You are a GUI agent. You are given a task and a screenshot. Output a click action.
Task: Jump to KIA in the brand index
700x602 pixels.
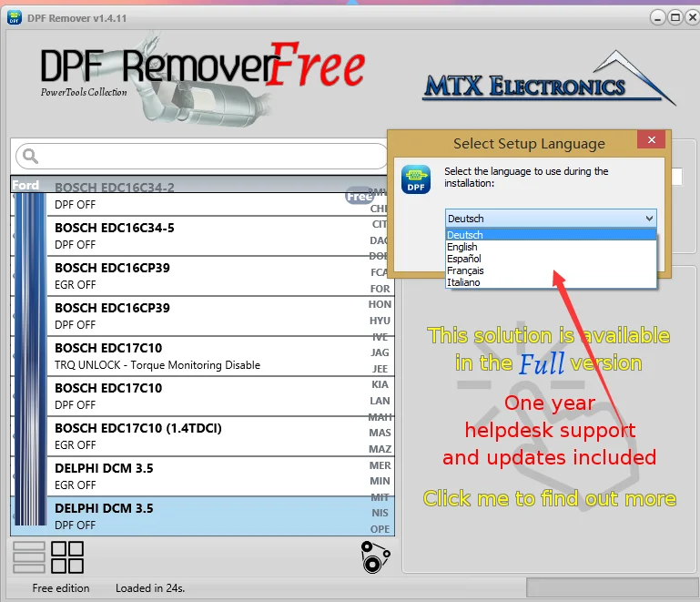coord(380,384)
